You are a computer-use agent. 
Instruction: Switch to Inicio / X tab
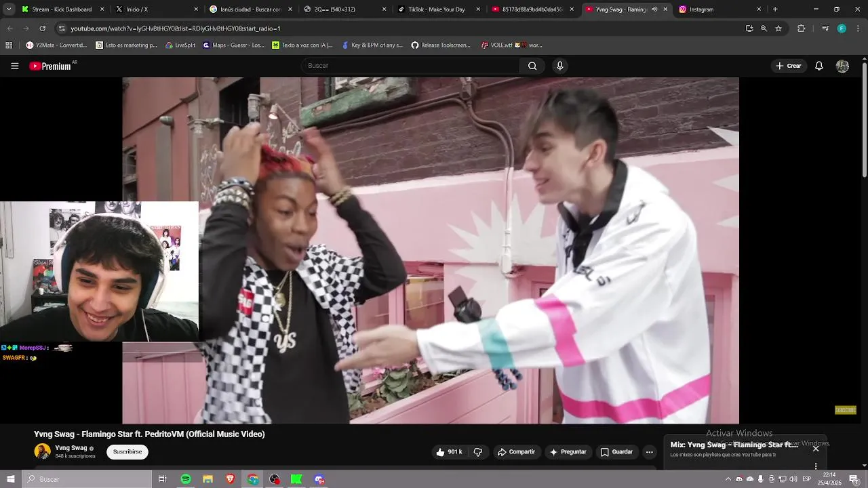point(156,9)
